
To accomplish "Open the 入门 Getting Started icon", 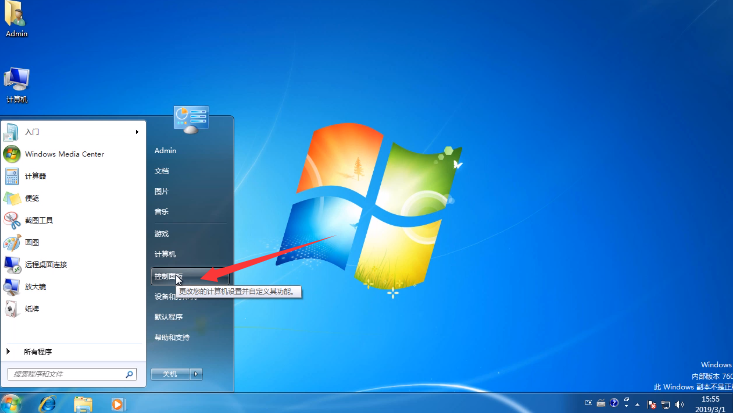I will 12,132.
